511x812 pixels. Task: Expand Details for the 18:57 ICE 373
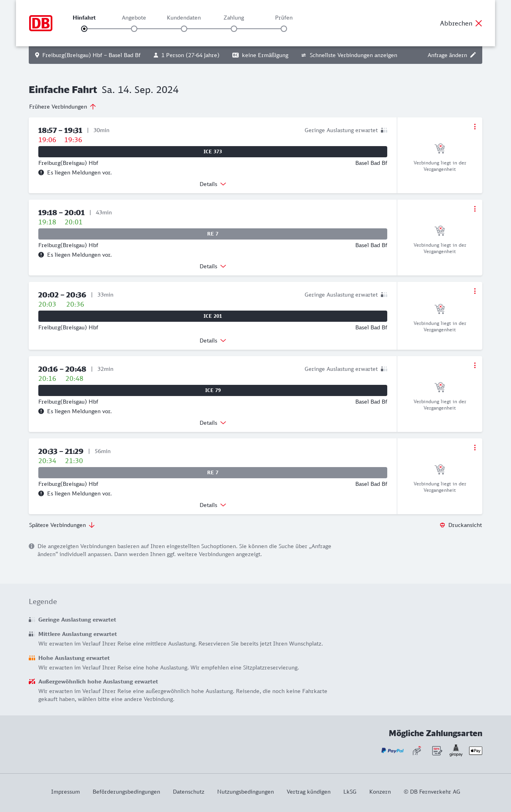pyautogui.click(x=213, y=184)
